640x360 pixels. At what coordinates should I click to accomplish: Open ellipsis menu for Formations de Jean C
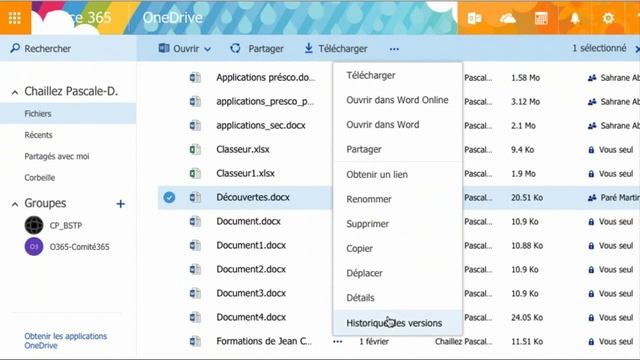click(x=338, y=342)
